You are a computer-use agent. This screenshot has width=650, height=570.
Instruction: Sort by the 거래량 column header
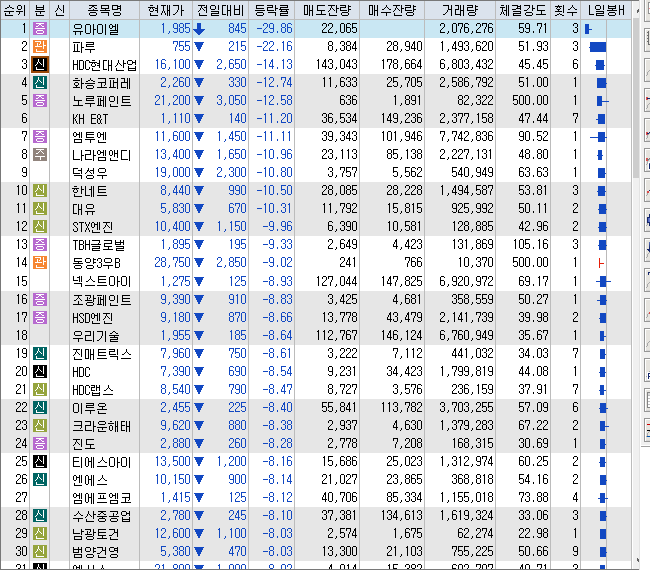[460, 10]
